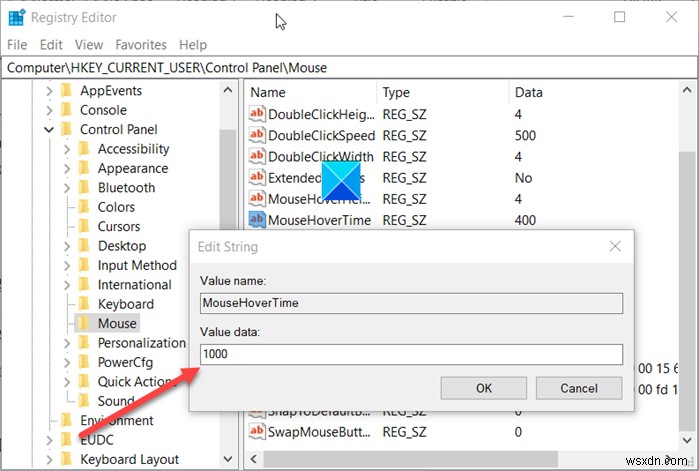Expand the International subkey
The image size is (699, 471).
[67, 285]
